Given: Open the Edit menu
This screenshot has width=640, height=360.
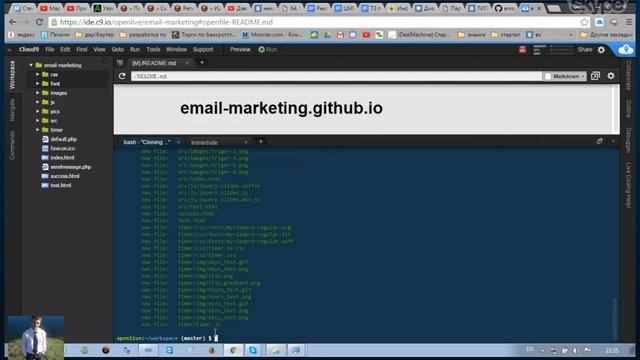Looking at the screenshot, I should point(65,49).
